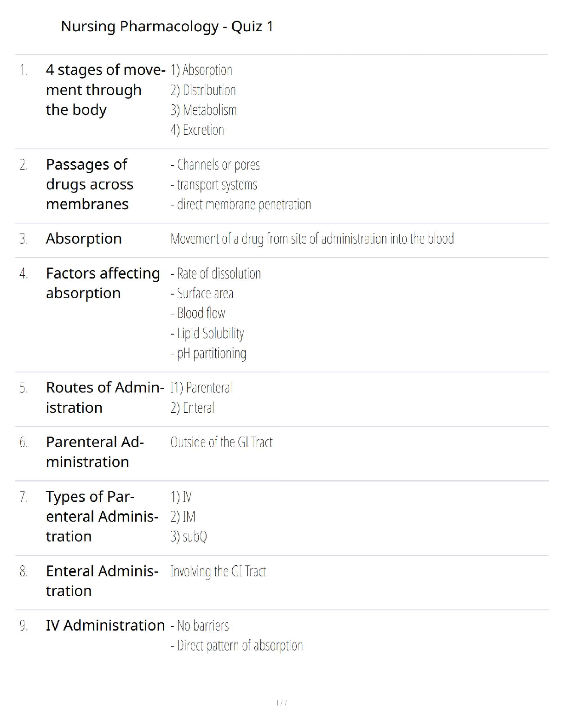
Task: Select the 'Types of Parenteral Administration' term
Action: point(102,517)
